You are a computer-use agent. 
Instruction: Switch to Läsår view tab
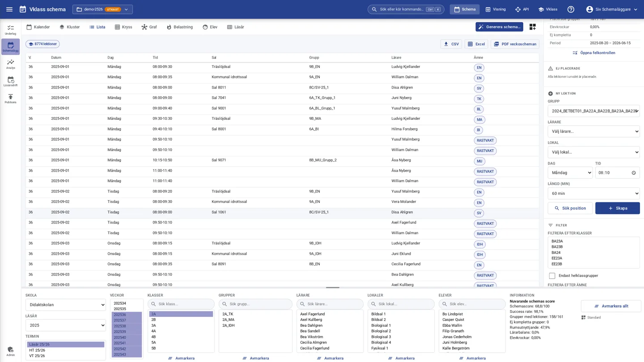click(x=235, y=27)
